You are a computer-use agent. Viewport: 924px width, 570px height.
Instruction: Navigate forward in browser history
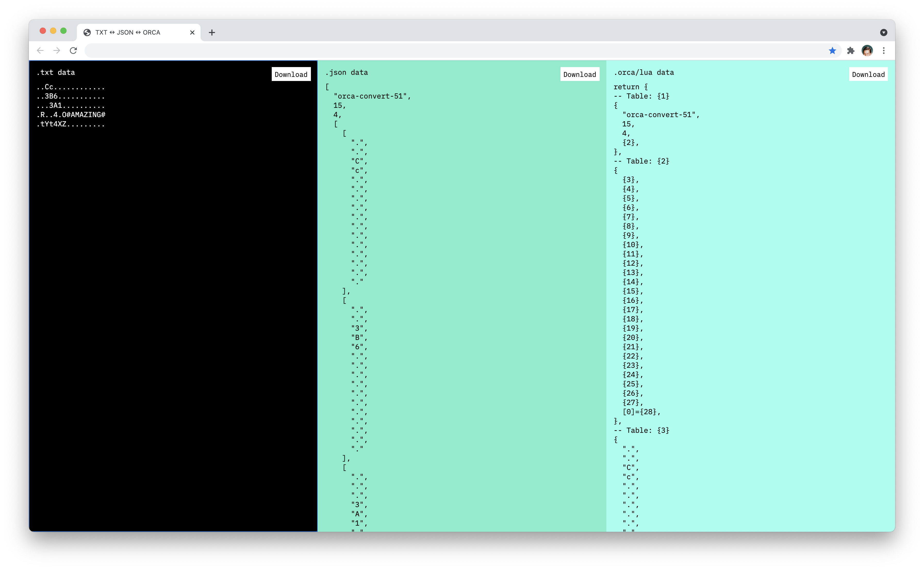(56, 50)
